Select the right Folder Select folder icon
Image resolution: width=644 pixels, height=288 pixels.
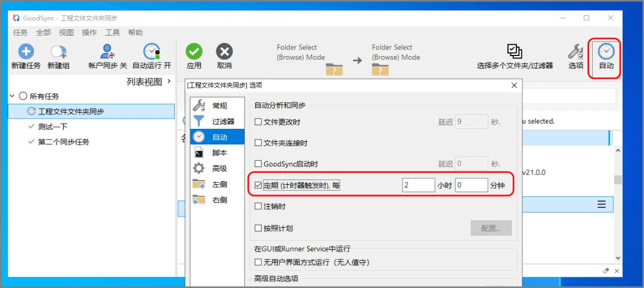click(380, 69)
